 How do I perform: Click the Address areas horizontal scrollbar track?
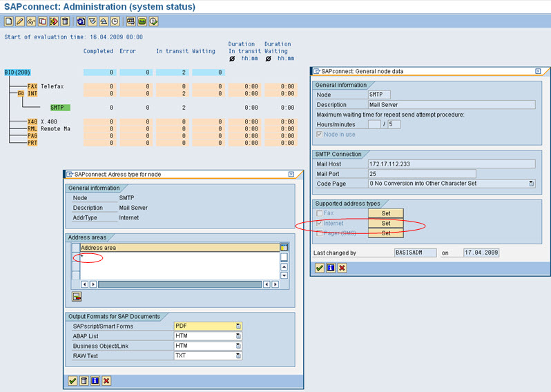click(x=180, y=284)
